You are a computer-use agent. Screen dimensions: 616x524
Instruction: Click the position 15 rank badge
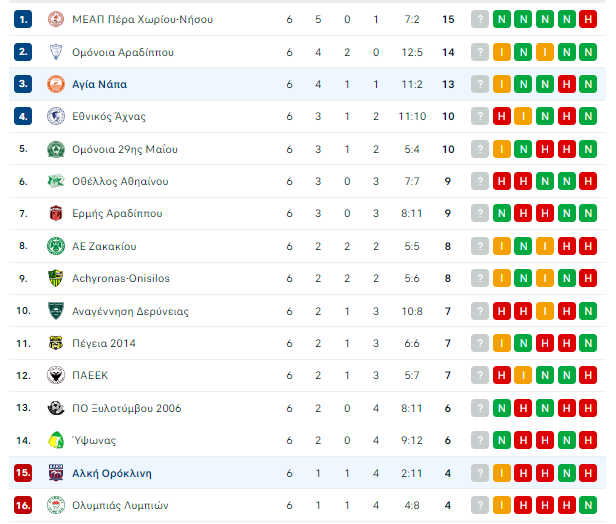click(x=23, y=473)
